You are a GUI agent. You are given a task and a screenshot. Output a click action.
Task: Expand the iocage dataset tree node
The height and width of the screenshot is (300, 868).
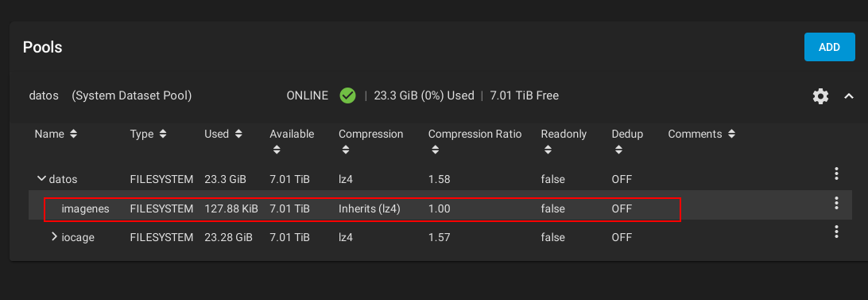(x=54, y=237)
